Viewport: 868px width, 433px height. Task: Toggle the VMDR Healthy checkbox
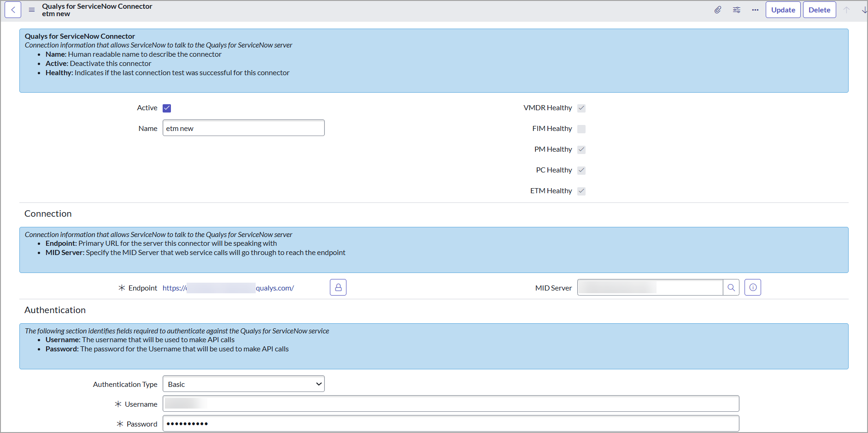point(581,108)
